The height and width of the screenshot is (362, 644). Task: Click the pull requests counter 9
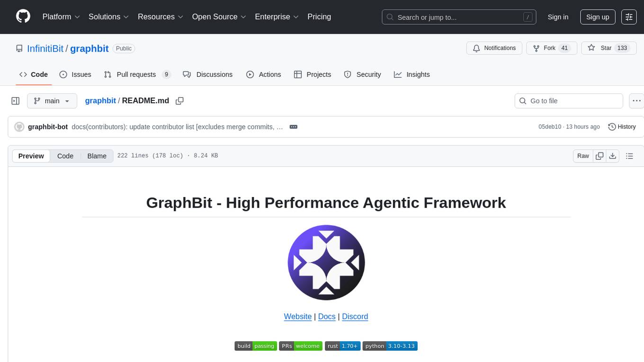[166, 74]
